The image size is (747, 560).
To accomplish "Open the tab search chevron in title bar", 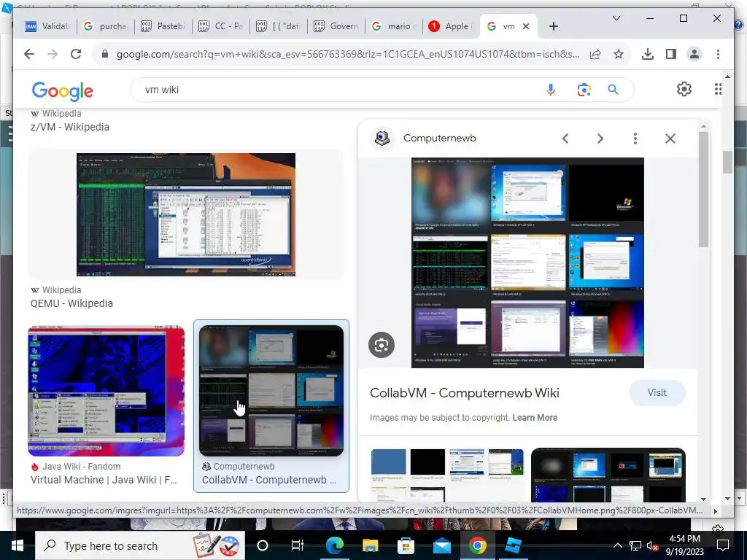I will point(616,18).
